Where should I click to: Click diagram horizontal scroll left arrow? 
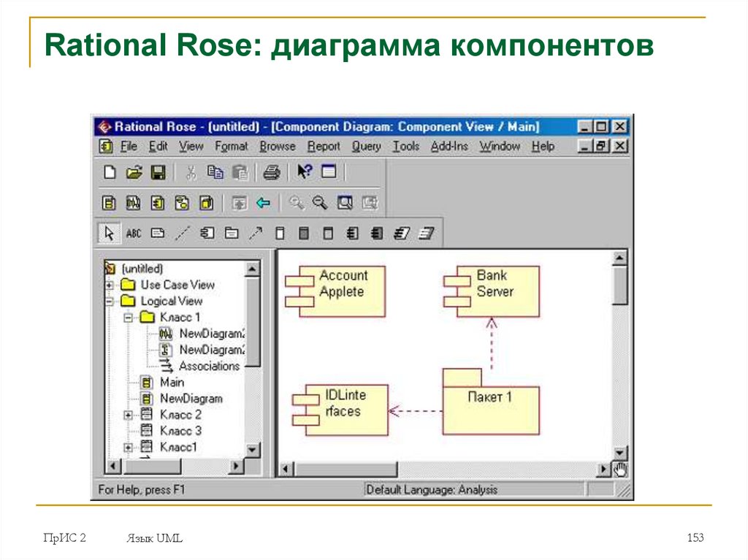pos(286,469)
